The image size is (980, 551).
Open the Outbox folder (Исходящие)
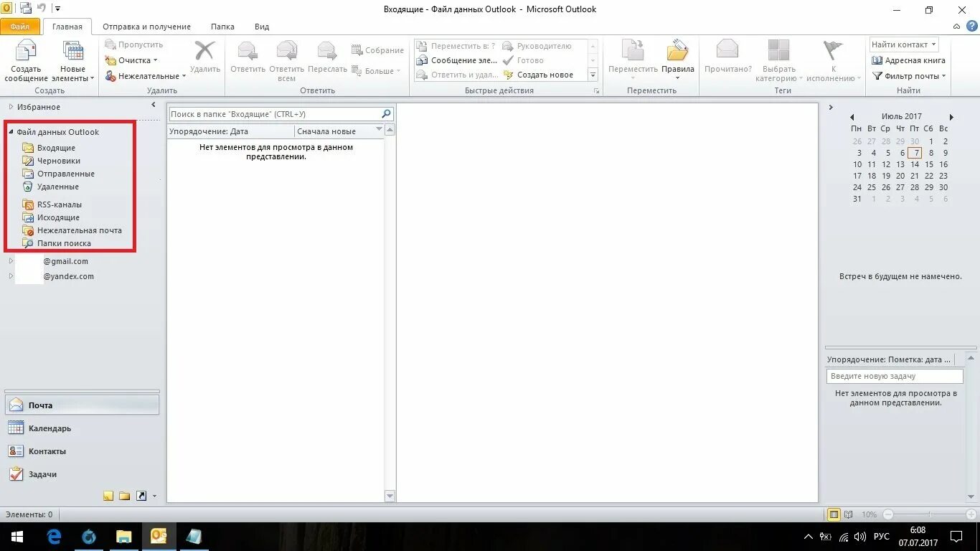[58, 217]
